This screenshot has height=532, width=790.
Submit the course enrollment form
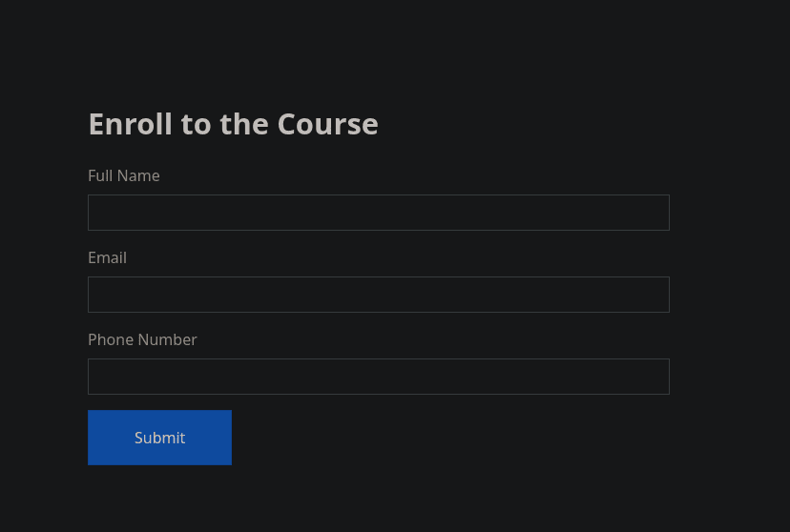(159, 438)
